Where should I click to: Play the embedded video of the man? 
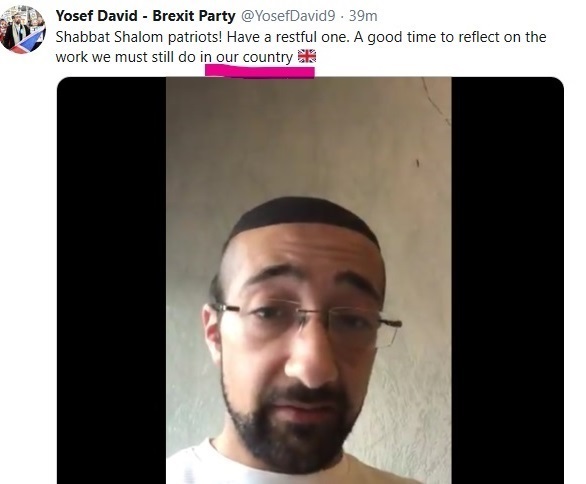click(310, 280)
